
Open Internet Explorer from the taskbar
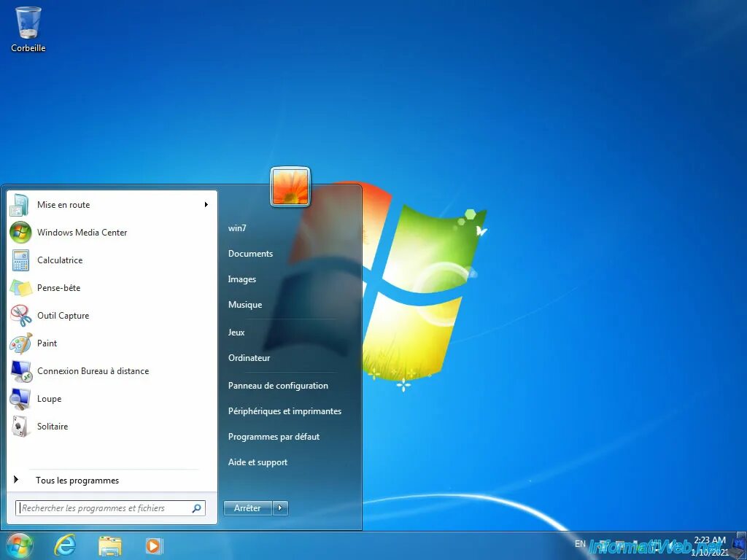pos(65,545)
